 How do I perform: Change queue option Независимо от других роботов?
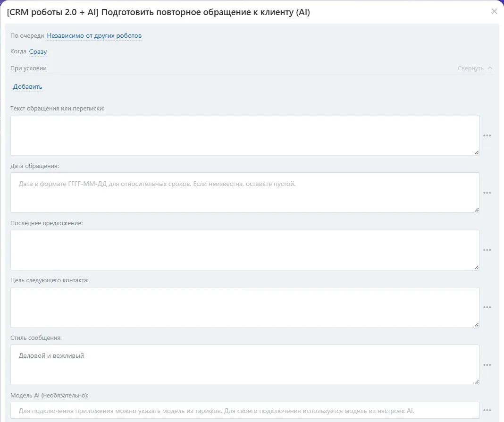pyautogui.click(x=94, y=36)
